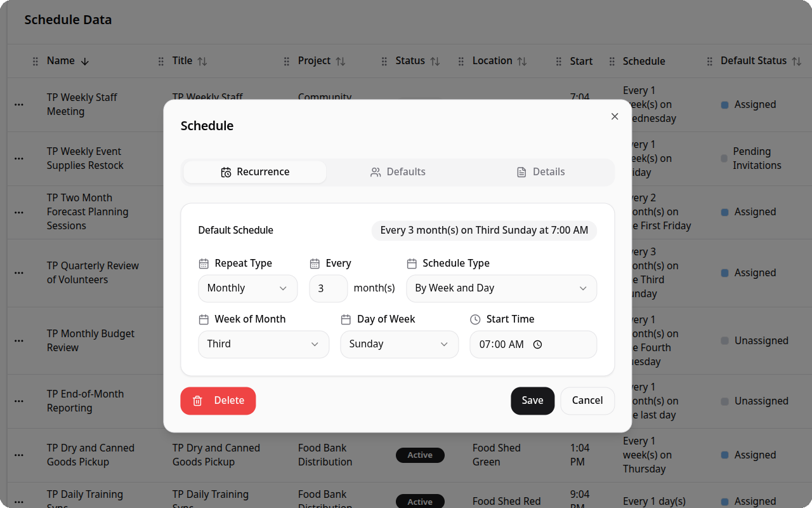Switch to the Details tab
The image size is (812, 508).
tap(540, 171)
